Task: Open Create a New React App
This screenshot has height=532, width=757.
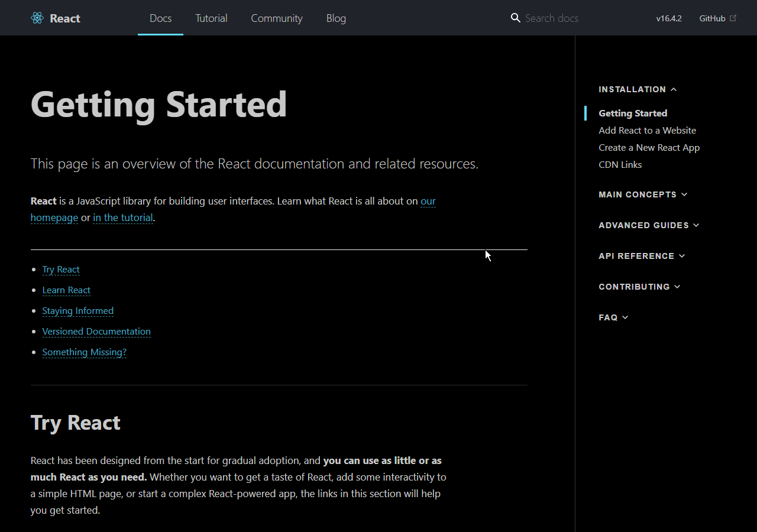Action: tap(649, 147)
